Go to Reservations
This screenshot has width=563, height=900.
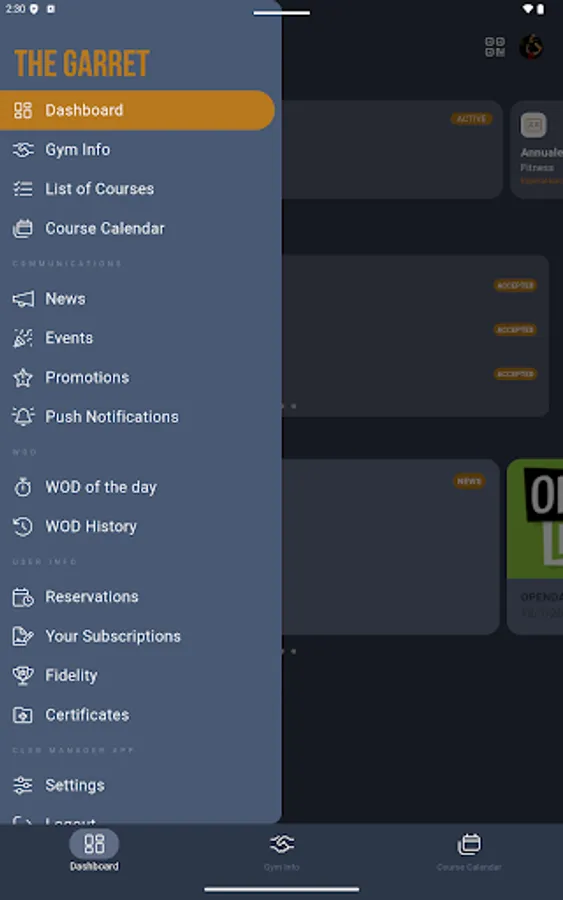coord(92,597)
